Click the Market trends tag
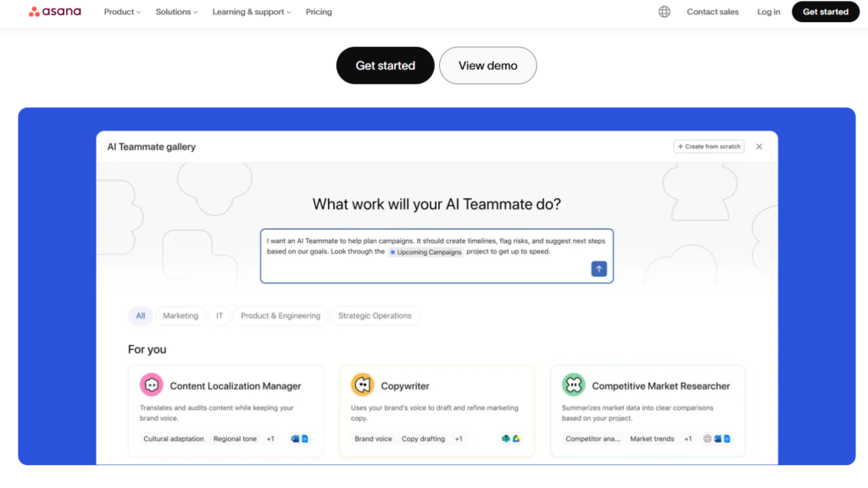 (x=652, y=439)
